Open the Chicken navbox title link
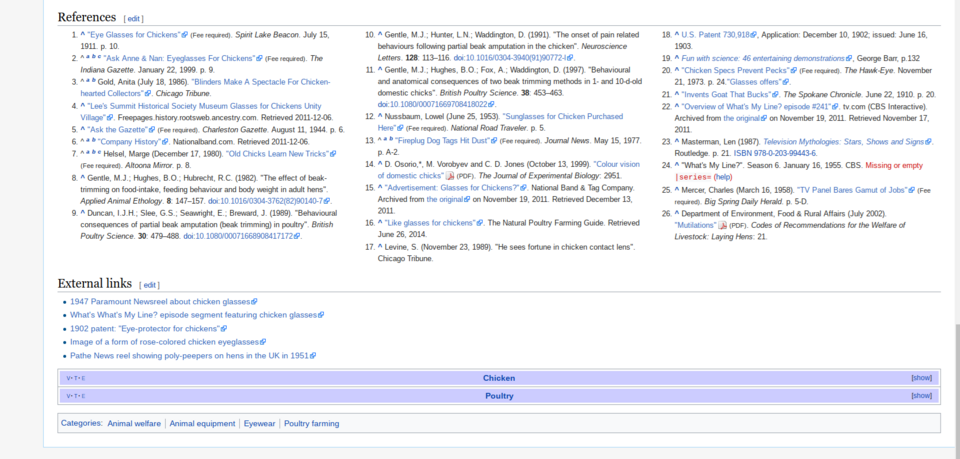 499,378
